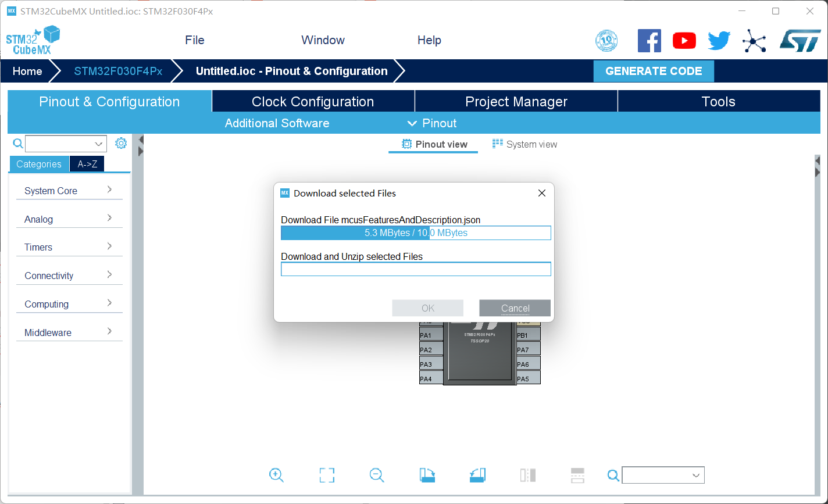Click the pin search magnifier icon

tap(613, 476)
